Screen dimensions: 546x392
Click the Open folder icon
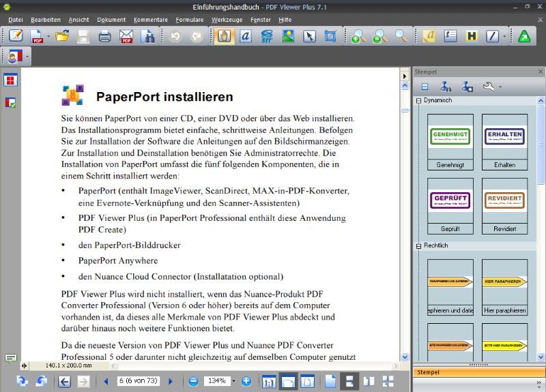tap(62, 36)
